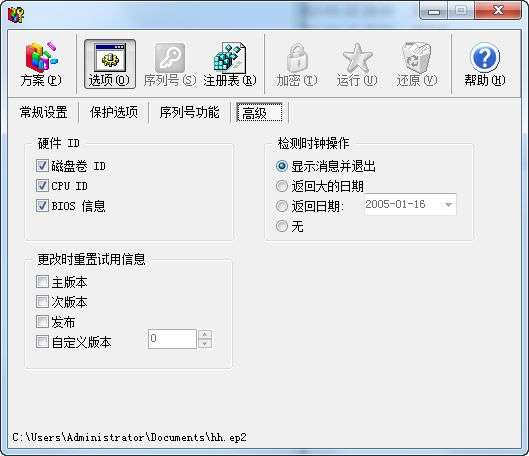Viewport: 529px width, 456px height.
Task: Select the 返回大的日期 radio button
Action: [x=282, y=186]
